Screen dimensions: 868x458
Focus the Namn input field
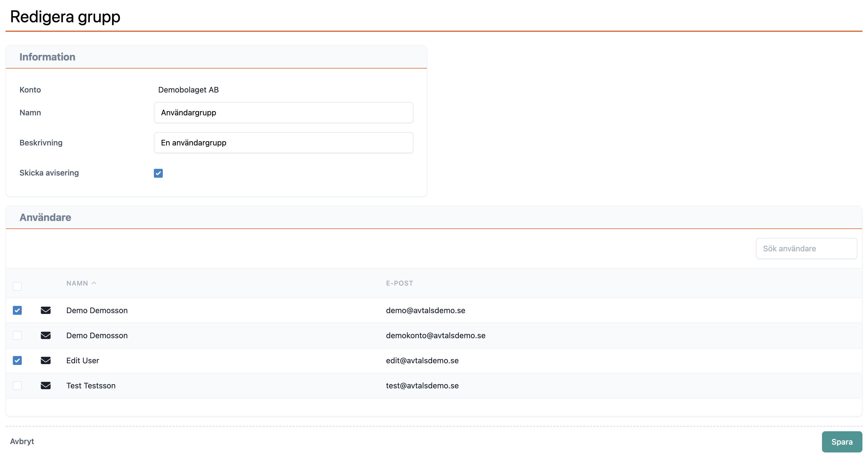pos(283,113)
